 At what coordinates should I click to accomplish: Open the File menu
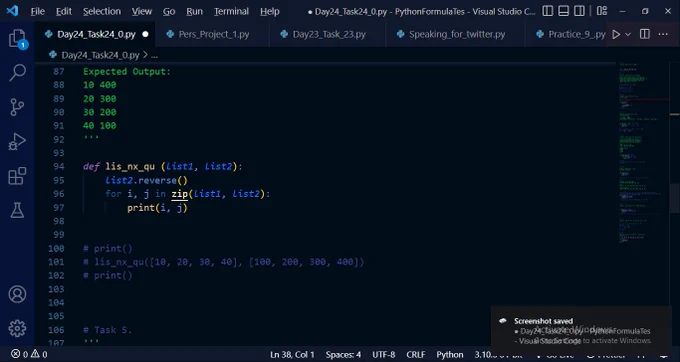(x=38, y=12)
